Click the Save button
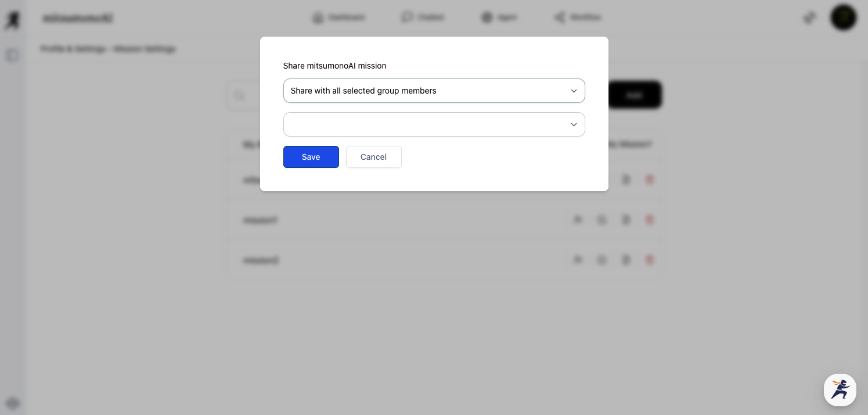The image size is (868, 415). (311, 157)
